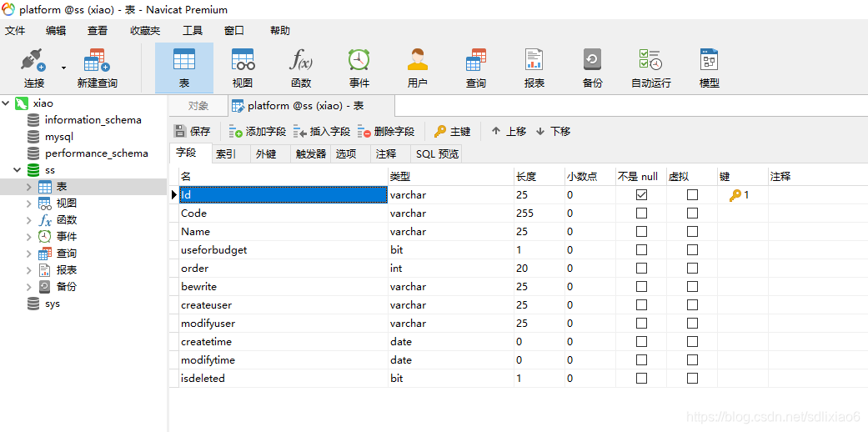Move field down (下移)
This screenshot has width=868, height=432.
(553, 131)
